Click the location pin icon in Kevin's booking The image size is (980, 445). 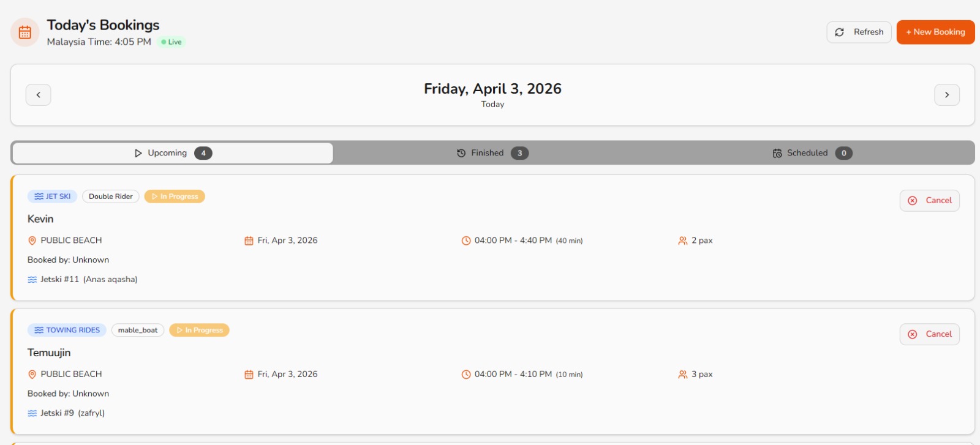(x=32, y=241)
